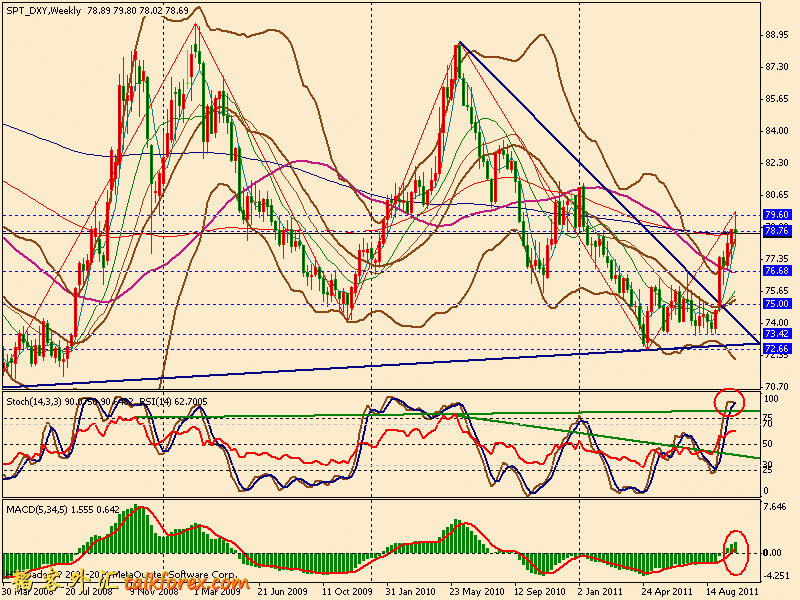Screen dimensions: 800x600
Task: Click the 70.70 price axis value
Action: [777, 386]
